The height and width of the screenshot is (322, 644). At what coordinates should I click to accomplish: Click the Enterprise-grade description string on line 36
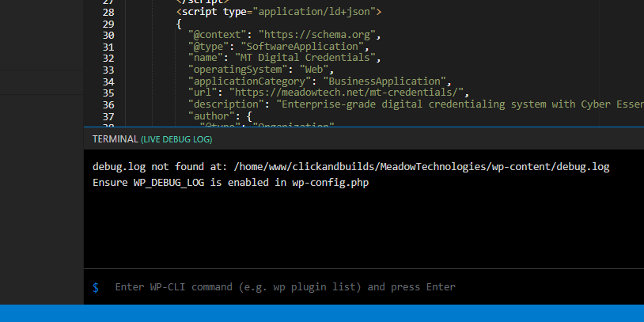point(460,104)
